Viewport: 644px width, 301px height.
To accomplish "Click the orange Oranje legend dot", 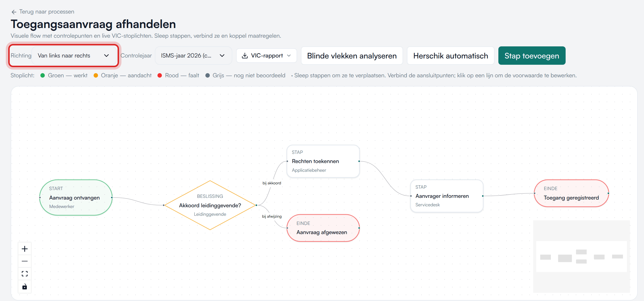I will click(x=96, y=75).
